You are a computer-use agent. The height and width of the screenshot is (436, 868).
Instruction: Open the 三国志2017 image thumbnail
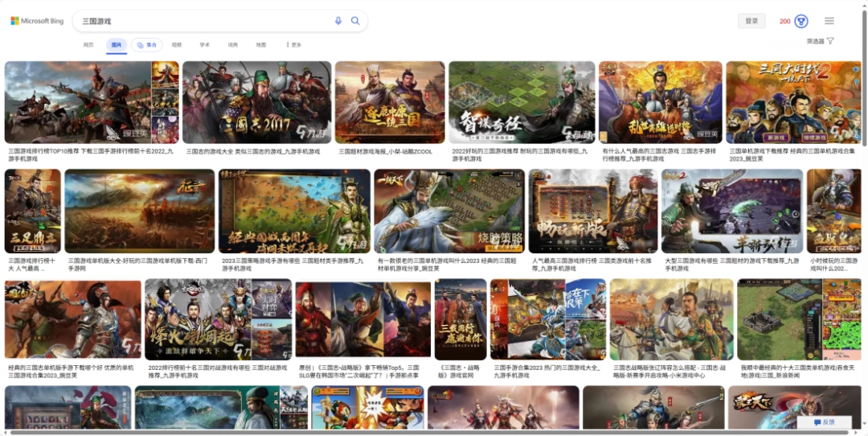coord(256,102)
